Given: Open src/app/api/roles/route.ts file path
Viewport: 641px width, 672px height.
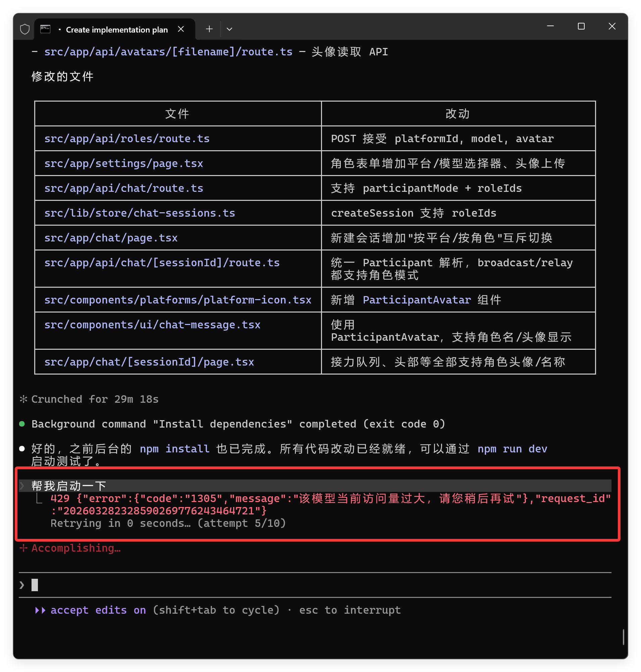Looking at the screenshot, I should [x=127, y=139].
